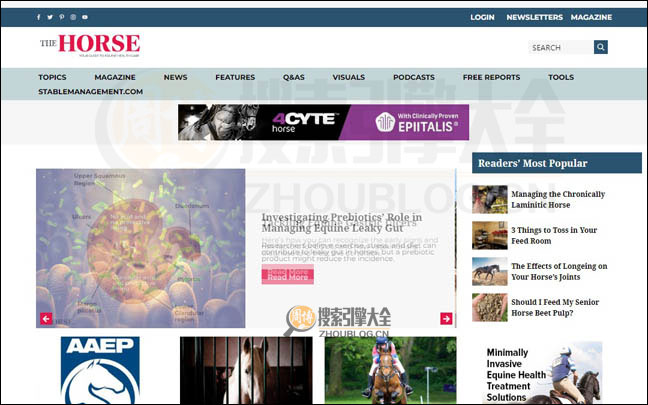The width and height of the screenshot is (648, 405).
Task: Click The Horse site logo
Action: point(90,45)
